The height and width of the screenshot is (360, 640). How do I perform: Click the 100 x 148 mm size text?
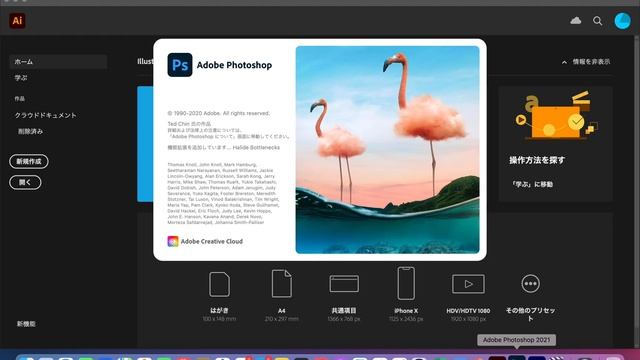click(219, 319)
